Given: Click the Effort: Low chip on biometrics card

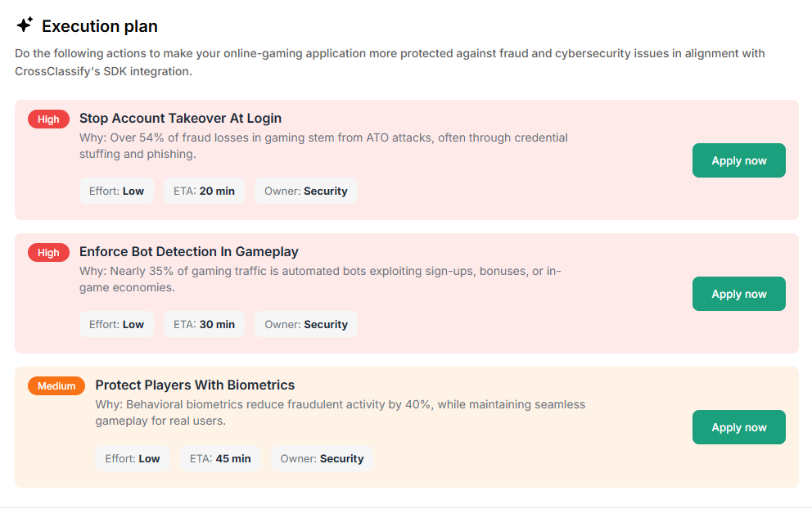Looking at the screenshot, I should pos(133,458).
